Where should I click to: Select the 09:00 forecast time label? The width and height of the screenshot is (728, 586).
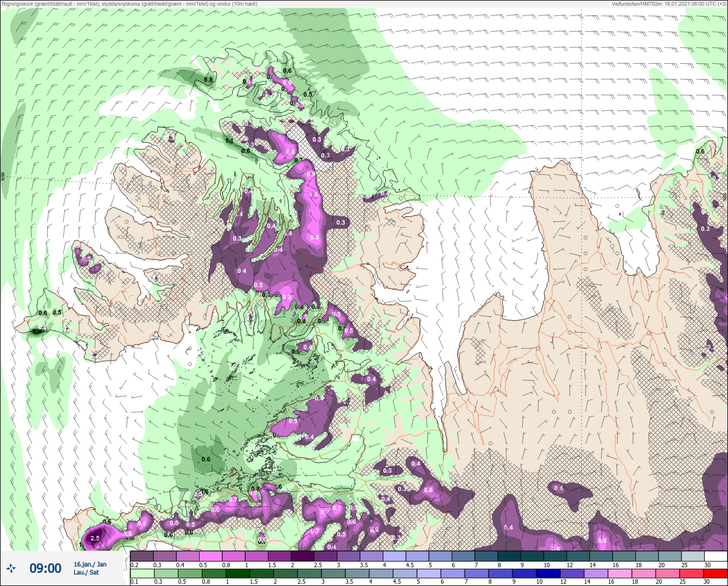point(45,568)
